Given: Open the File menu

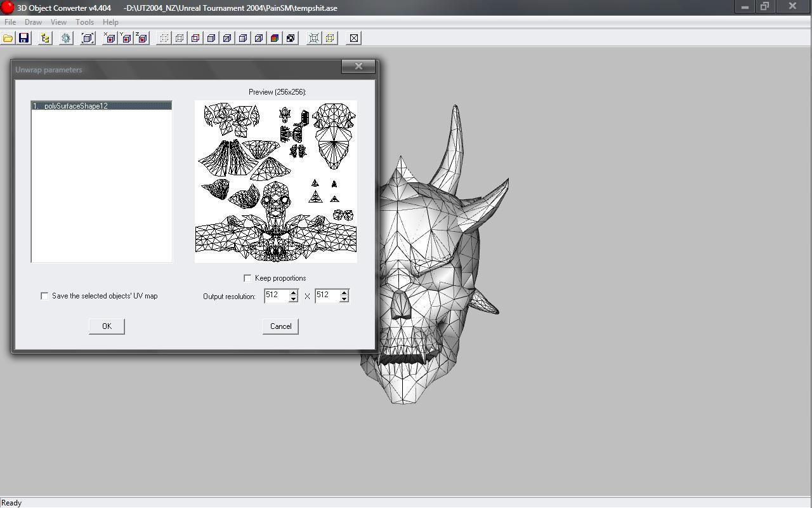Looking at the screenshot, I should point(10,22).
